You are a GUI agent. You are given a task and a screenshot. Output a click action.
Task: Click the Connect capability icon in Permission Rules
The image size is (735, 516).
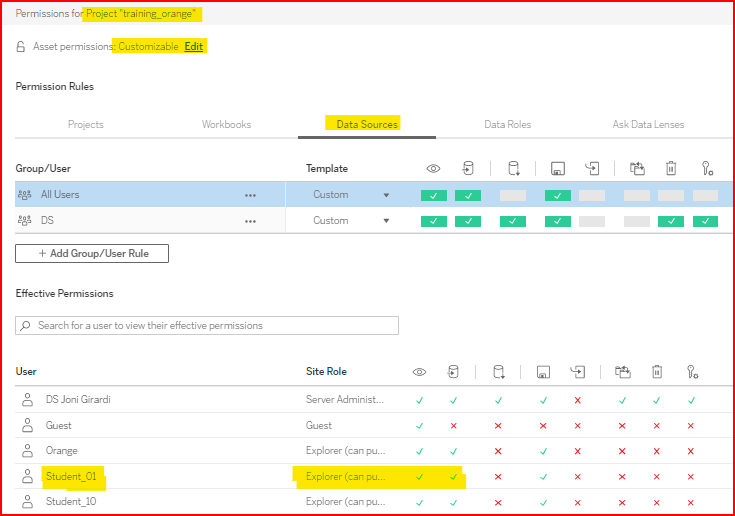(467, 169)
